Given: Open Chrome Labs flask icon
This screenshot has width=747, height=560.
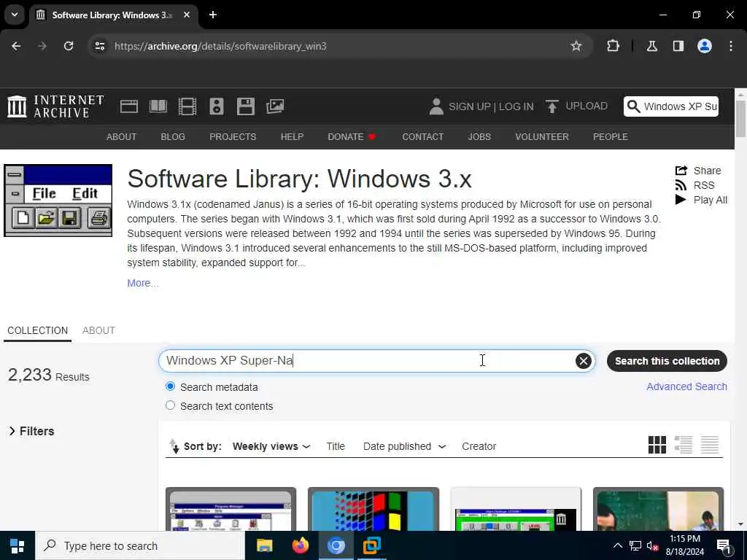Looking at the screenshot, I should [651, 46].
